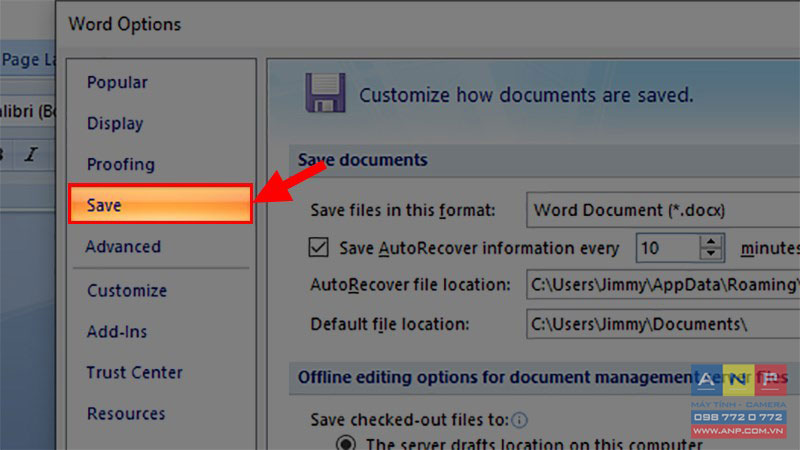Open the Popular options category
Screen dimensions: 800x450
(x=117, y=82)
